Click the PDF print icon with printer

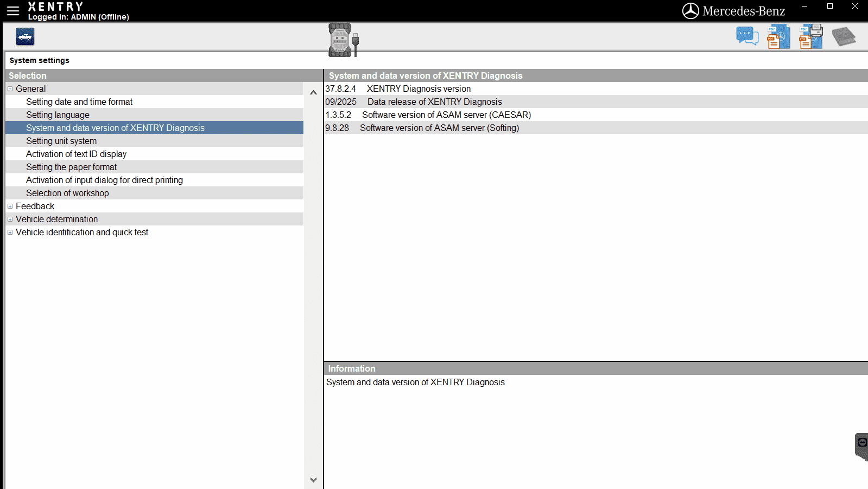pos(810,37)
